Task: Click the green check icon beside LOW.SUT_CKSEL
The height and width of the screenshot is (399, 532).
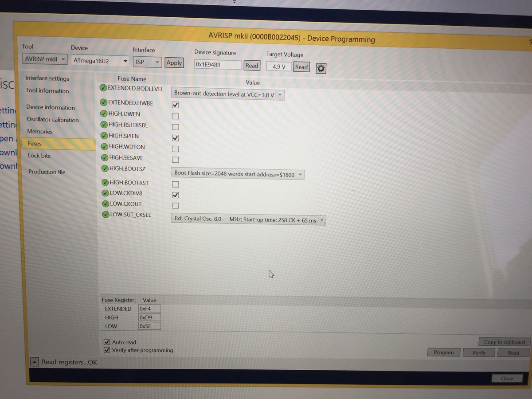Action: point(106,215)
